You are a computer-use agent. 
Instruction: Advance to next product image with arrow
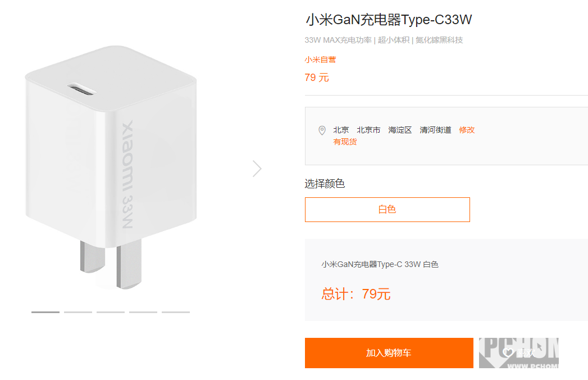click(x=257, y=169)
